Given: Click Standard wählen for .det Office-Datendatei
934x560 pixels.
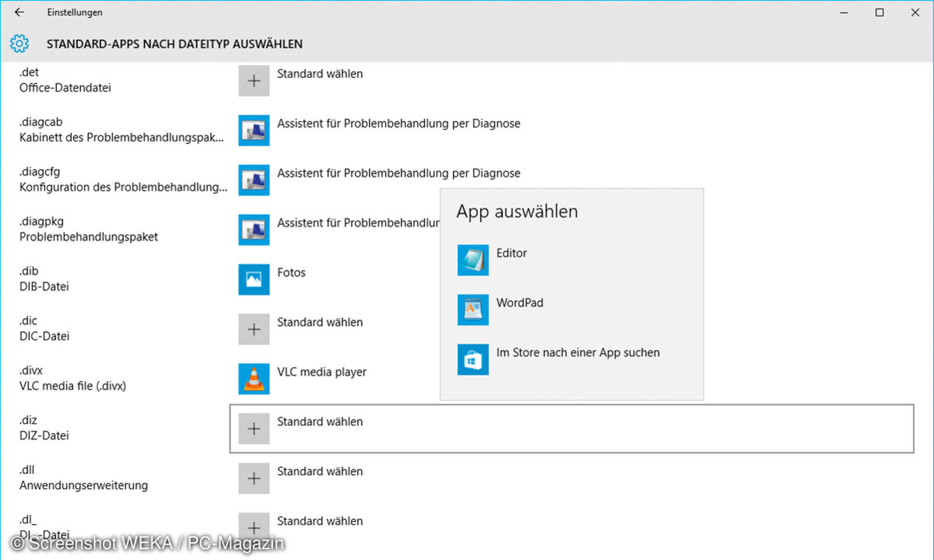Looking at the screenshot, I should pyautogui.click(x=320, y=73).
